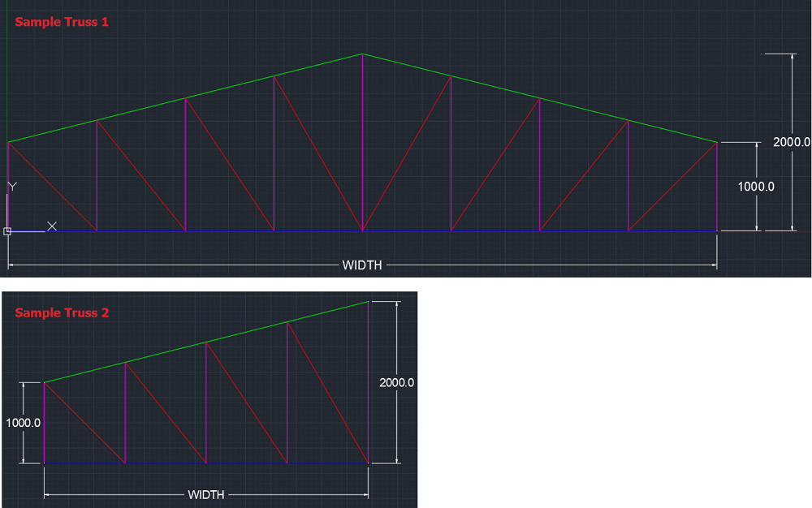This screenshot has width=812, height=508.
Task: Click the Y axis label of UCS icon
Action: tap(12, 187)
